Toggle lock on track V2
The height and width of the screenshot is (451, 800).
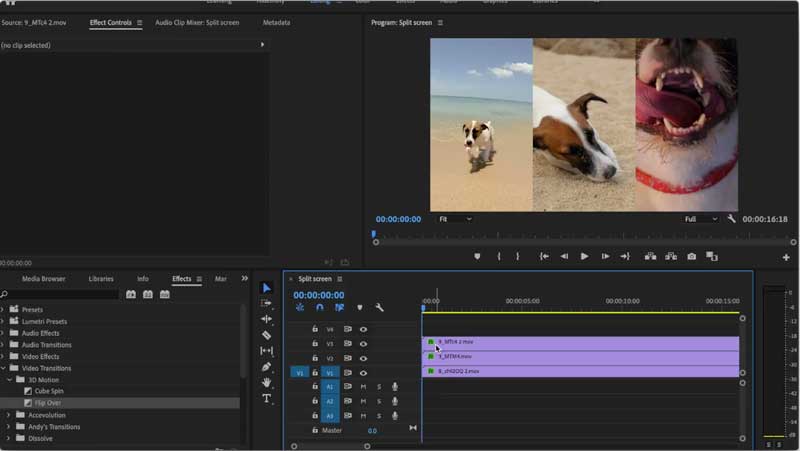[315, 358]
